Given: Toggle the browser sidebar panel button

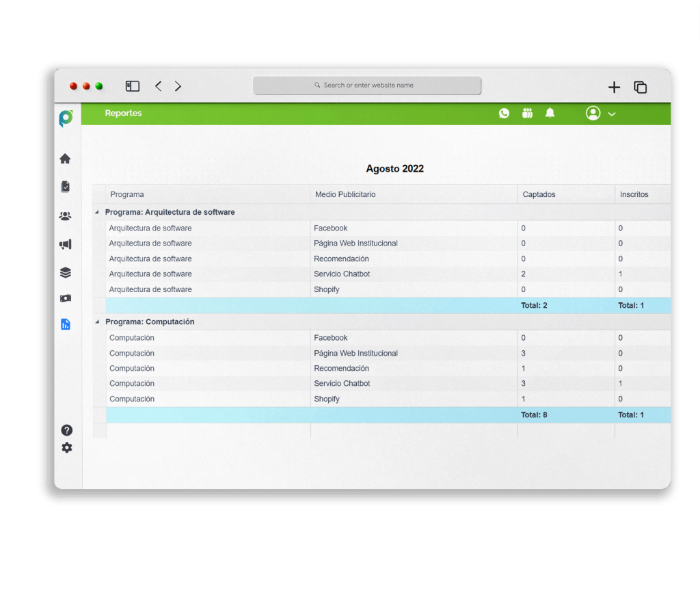Looking at the screenshot, I should 133,85.
